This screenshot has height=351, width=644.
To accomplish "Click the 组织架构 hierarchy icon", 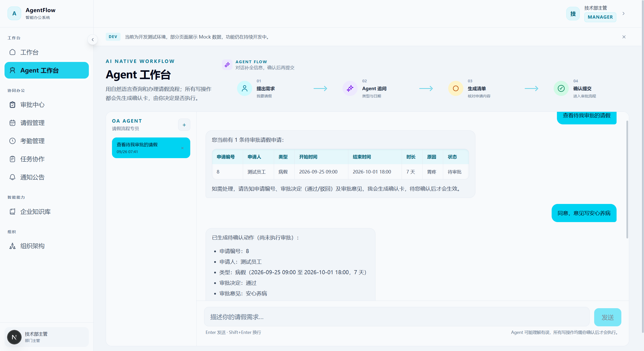I will point(12,246).
